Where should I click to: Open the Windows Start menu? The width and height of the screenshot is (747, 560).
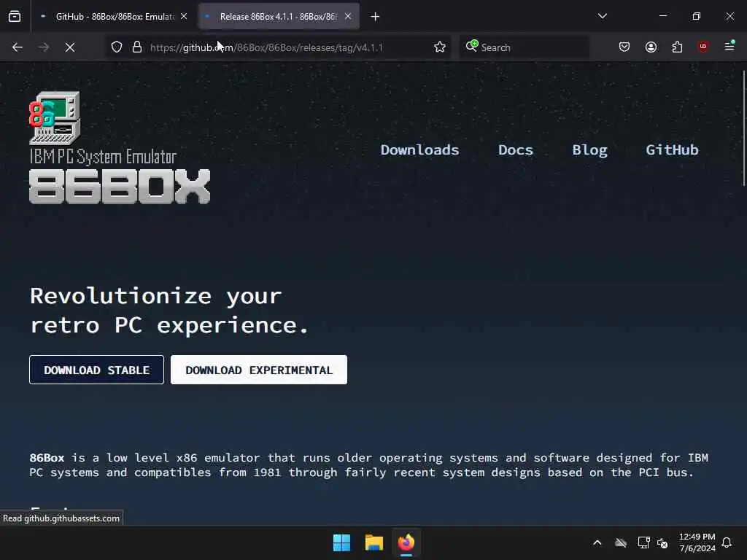pos(341,542)
